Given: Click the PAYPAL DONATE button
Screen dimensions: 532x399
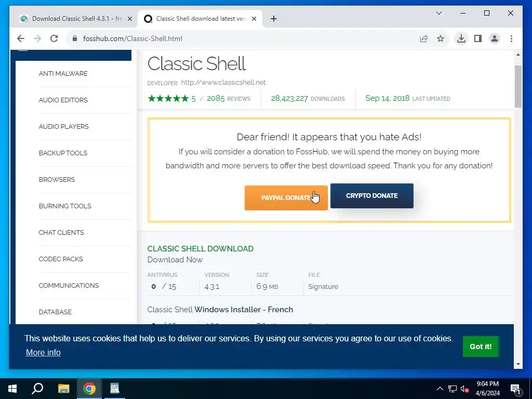Looking at the screenshot, I should pyautogui.click(x=286, y=198).
